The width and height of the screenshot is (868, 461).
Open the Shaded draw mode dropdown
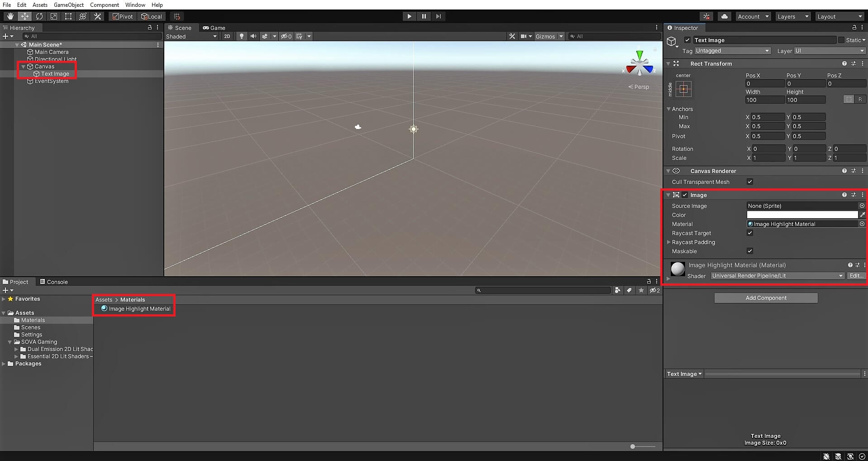pos(191,36)
